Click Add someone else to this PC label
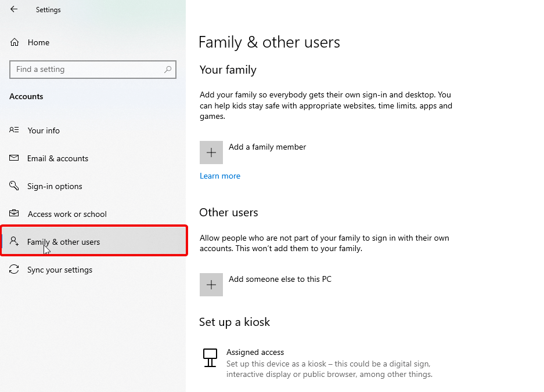 click(x=280, y=279)
